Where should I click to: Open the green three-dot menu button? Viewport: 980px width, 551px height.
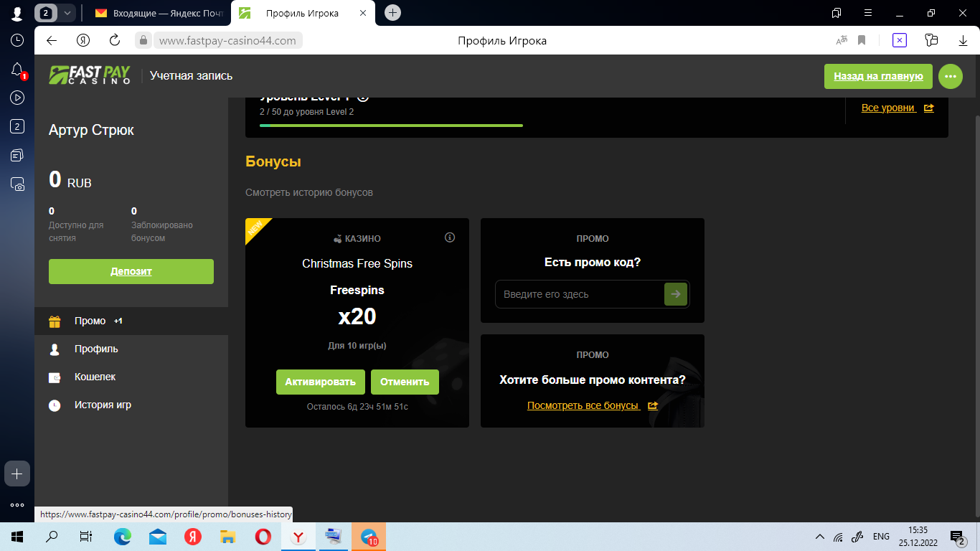point(951,76)
